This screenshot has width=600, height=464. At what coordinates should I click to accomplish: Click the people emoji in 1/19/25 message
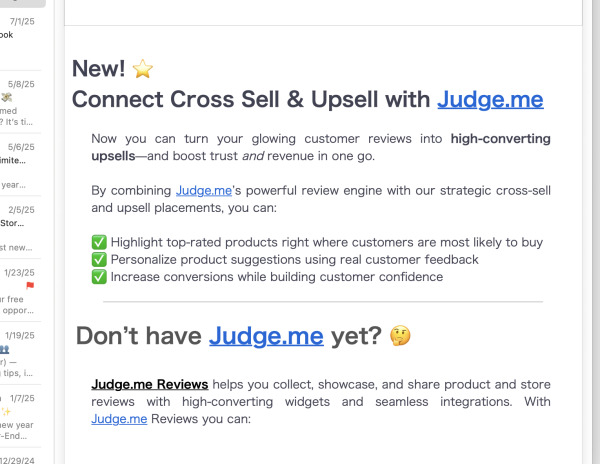[5, 349]
